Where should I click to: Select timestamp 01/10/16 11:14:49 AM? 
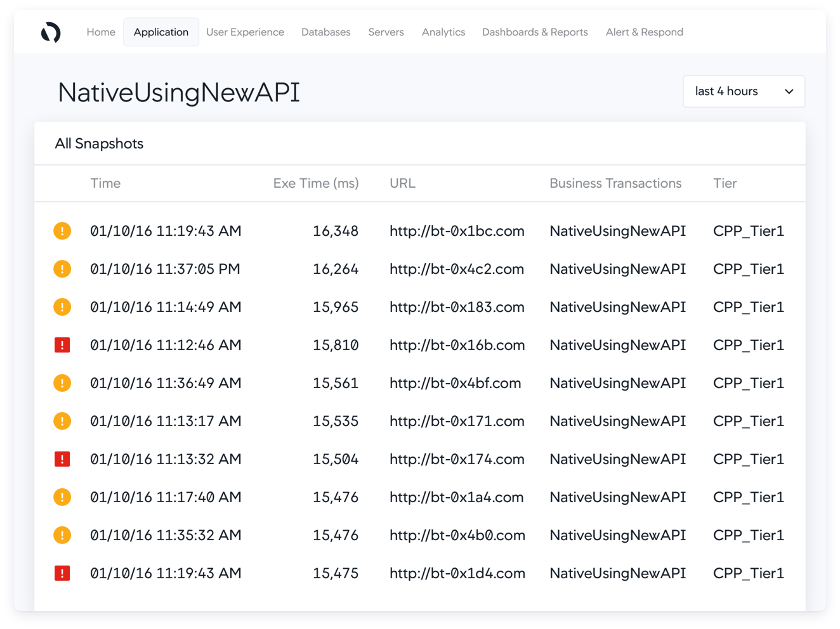point(166,307)
